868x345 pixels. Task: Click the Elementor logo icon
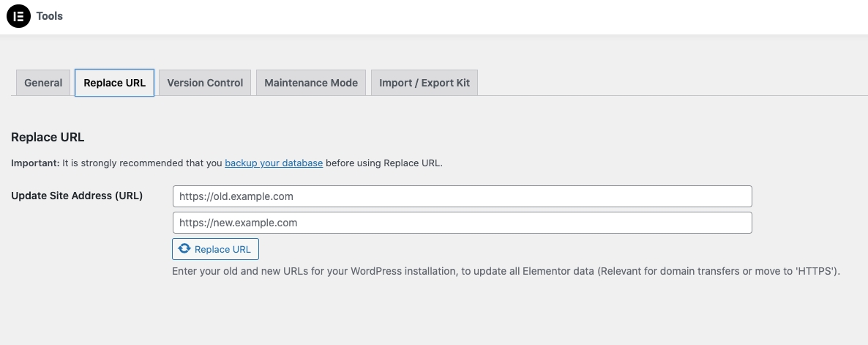pos(18,16)
